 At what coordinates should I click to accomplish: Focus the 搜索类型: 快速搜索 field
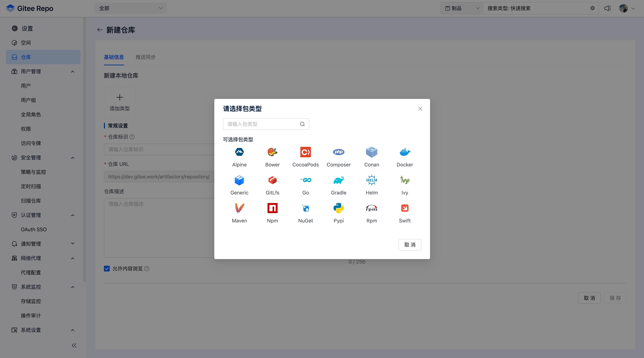click(x=541, y=8)
